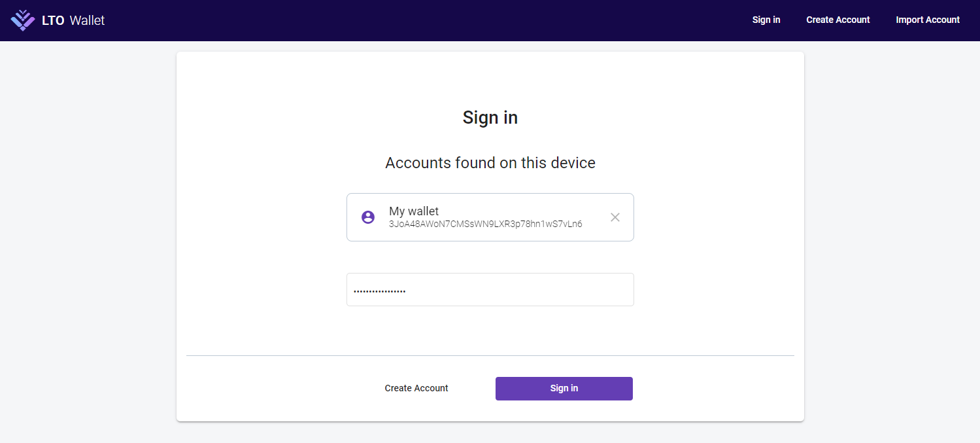Go to Import Account in the header

[928, 20]
